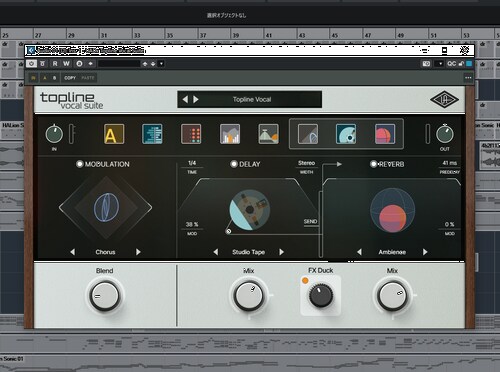
Task: Enable Read automation R button
Action: (55, 63)
